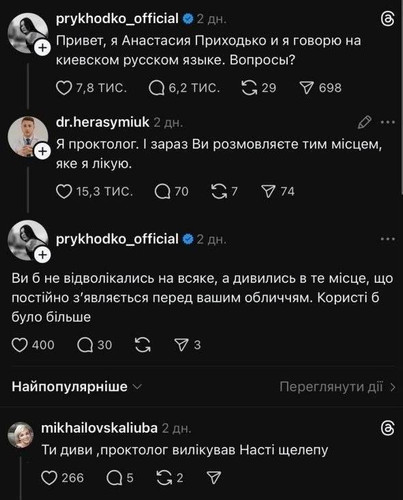
Task: Open the mikhailovskaliuba username profile link
Action: click(x=99, y=428)
